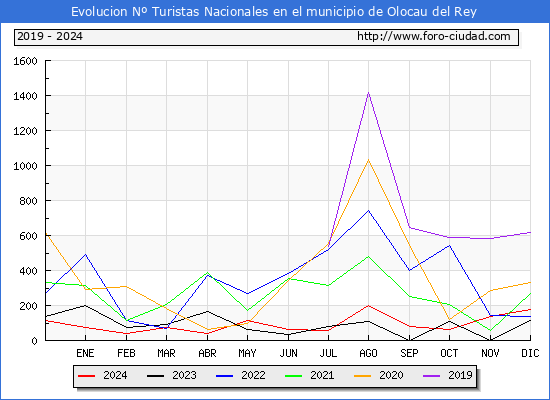Select the 2021 legend label
The height and width of the screenshot is (400, 550).
click(322, 375)
